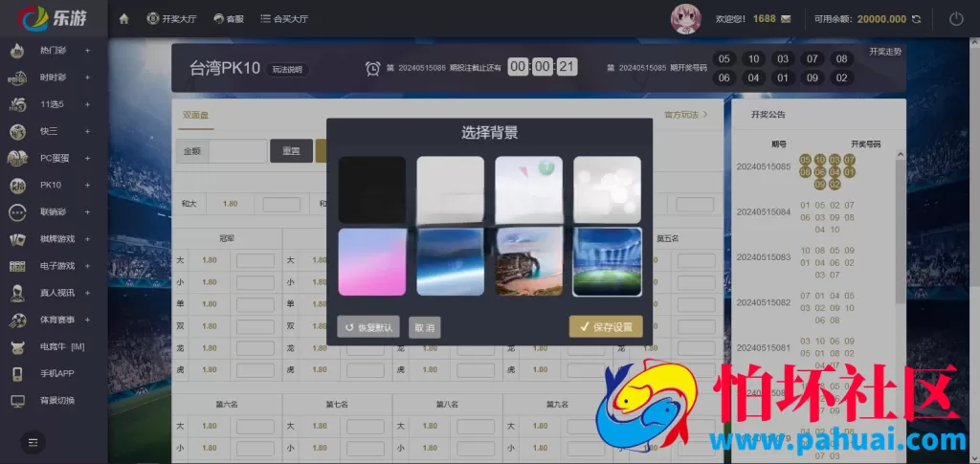Expand PC蛋蛋 with its plus sign

[x=87, y=158]
